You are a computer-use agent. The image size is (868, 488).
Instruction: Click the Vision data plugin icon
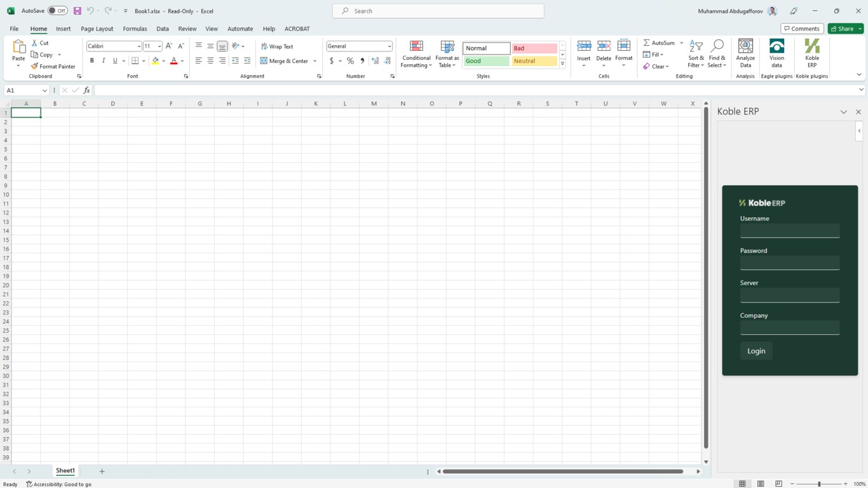click(776, 46)
